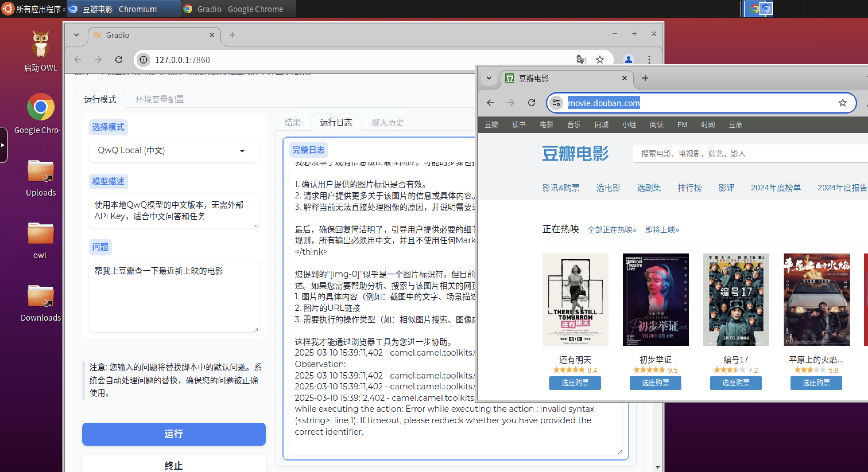Open the profile avatar in the Gradio Chrome window

pos(628,60)
